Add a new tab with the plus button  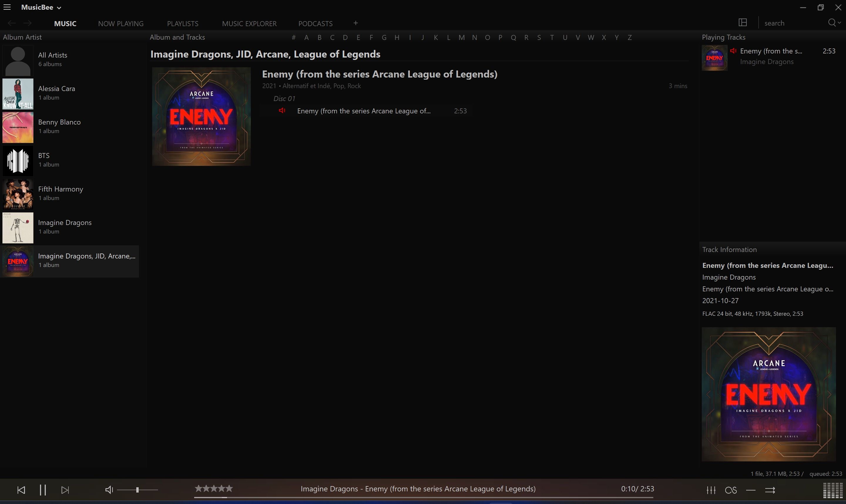click(x=355, y=23)
